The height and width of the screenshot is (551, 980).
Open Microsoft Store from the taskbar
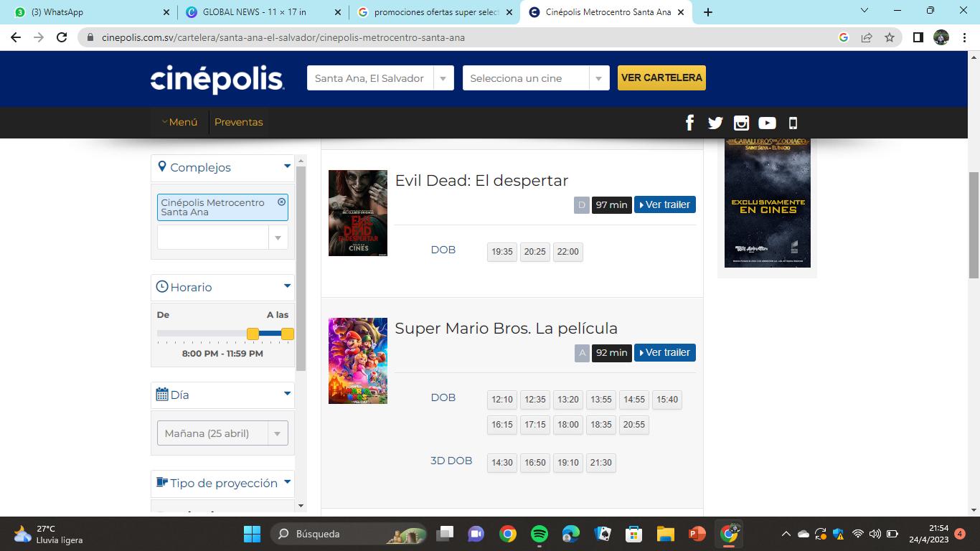point(633,534)
